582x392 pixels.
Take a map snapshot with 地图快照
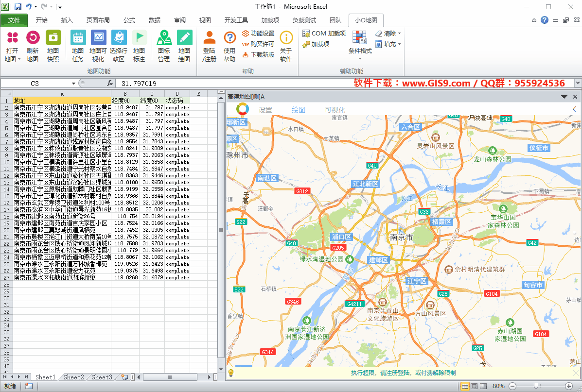(53, 46)
